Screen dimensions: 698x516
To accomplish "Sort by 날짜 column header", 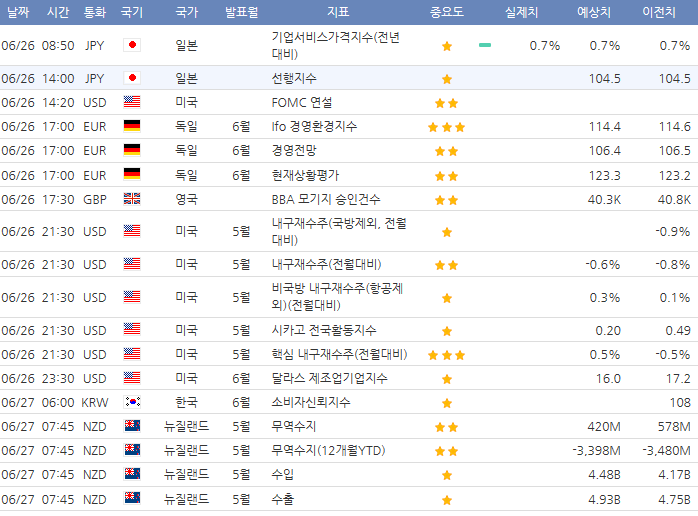I will coord(18,12).
